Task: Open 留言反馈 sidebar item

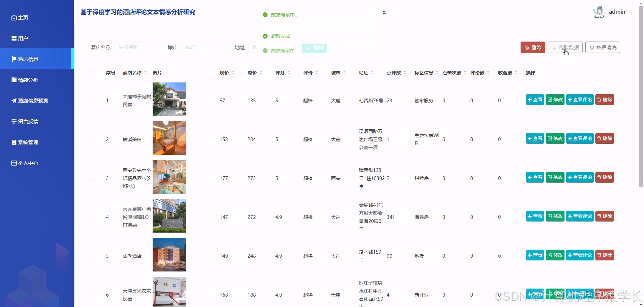Action: coord(37,121)
